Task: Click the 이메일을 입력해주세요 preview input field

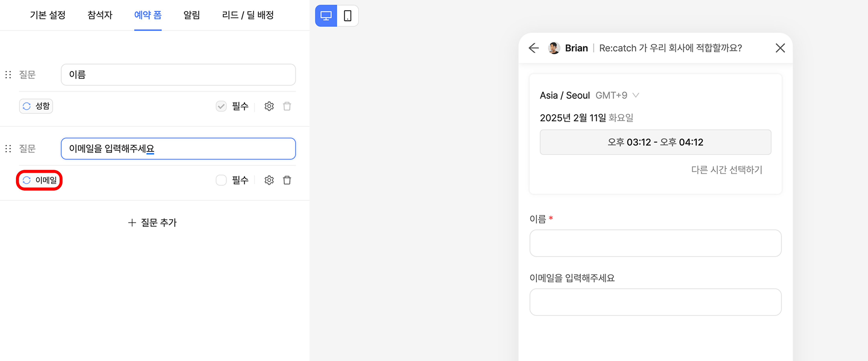Action: pos(655,302)
